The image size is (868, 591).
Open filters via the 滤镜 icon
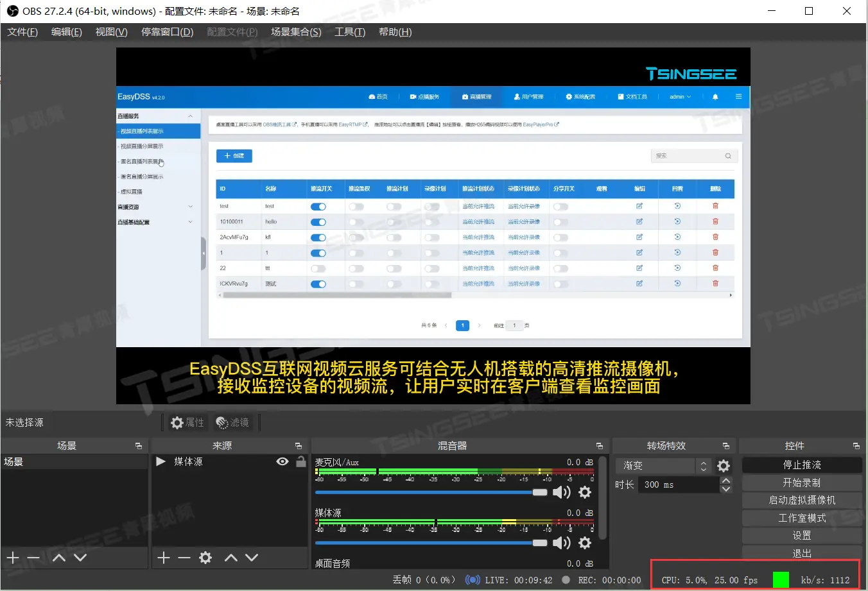(232, 422)
